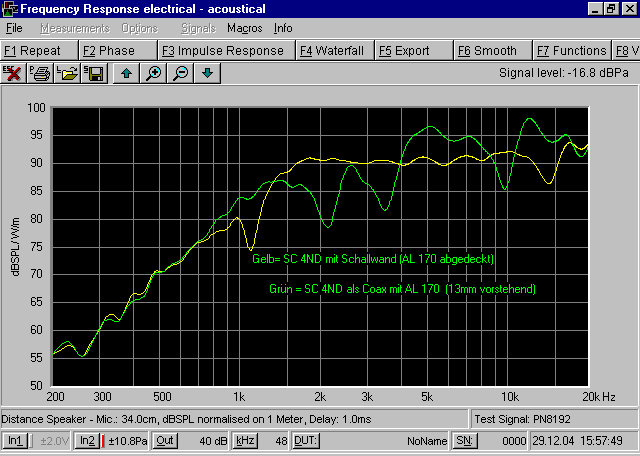Click the ESC cancel red X icon

point(13,73)
